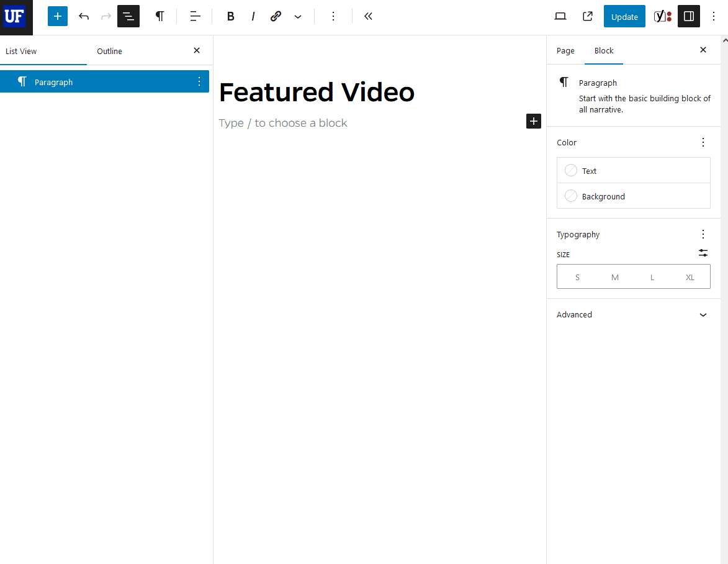The height and width of the screenshot is (564, 728).
Task: Toggle bold formatting
Action: [230, 16]
